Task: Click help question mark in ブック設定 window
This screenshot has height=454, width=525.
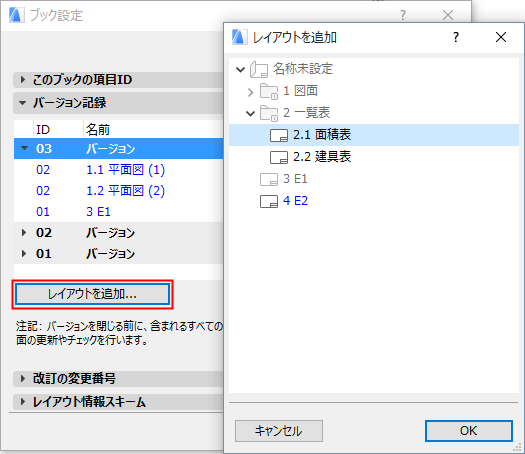Action: (403, 15)
